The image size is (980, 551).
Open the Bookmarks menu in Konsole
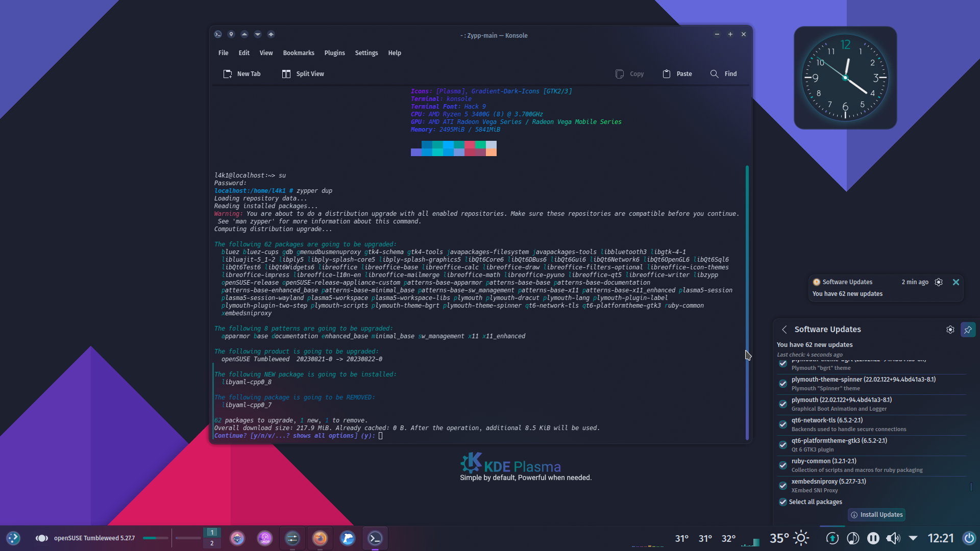point(298,53)
